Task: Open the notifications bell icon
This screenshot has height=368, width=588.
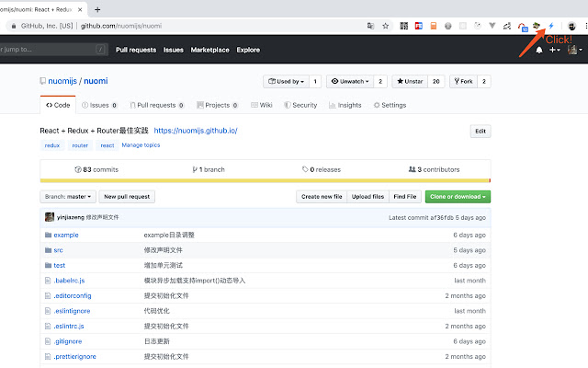Action: coord(539,50)
